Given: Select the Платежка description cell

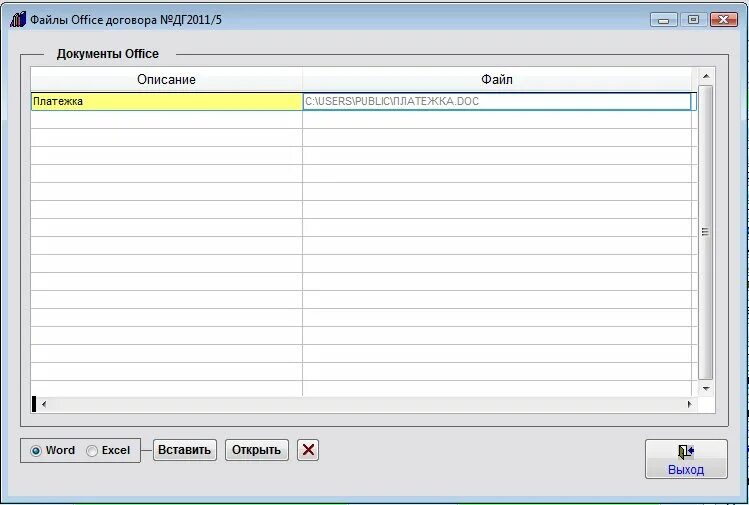Looking at the screenshot, I should point(167,101).
